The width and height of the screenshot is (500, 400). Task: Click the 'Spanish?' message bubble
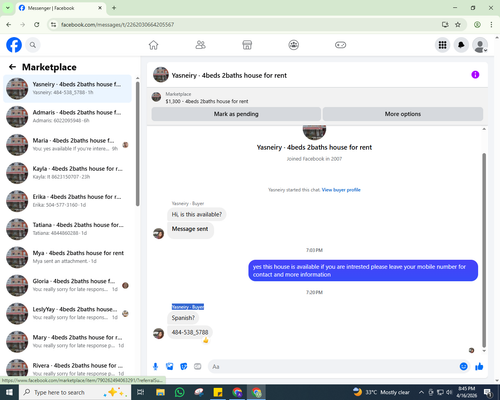pos(183,318)
